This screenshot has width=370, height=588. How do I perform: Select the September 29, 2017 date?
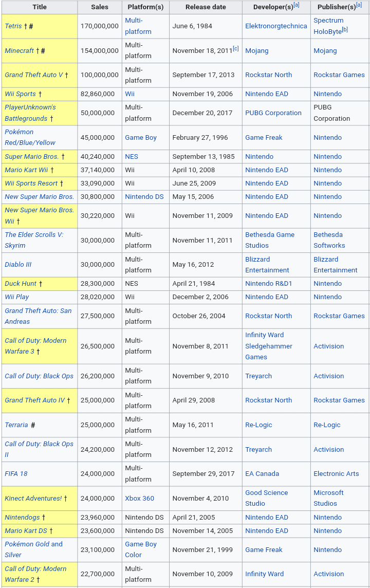tap(203, 474)
